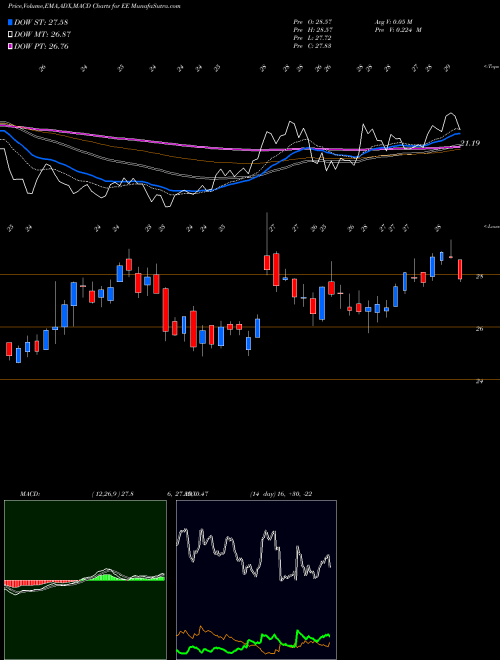500x660 pixels.
Task: Click the 'Pre C: 27.83' close value
Action: click(312, 45)
